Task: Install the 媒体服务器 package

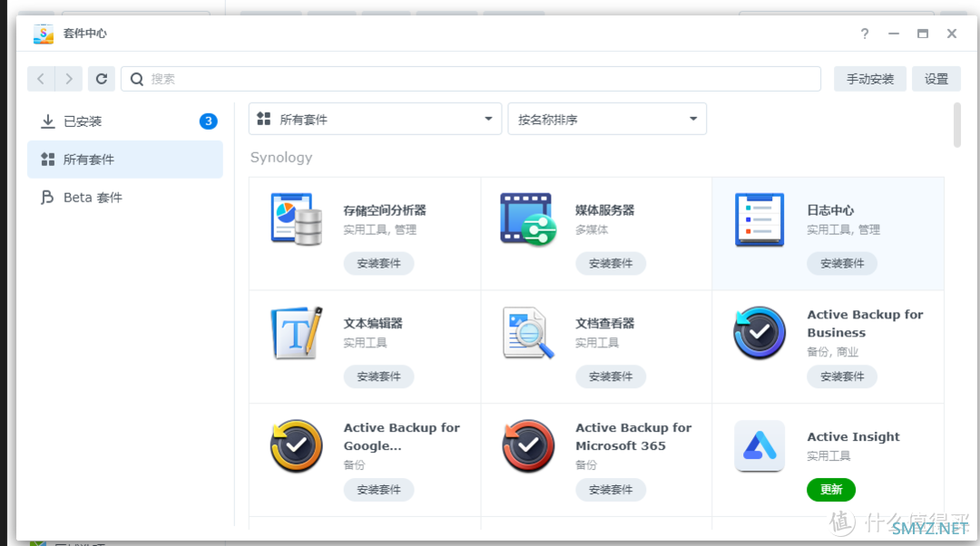Action: (611, 263)
